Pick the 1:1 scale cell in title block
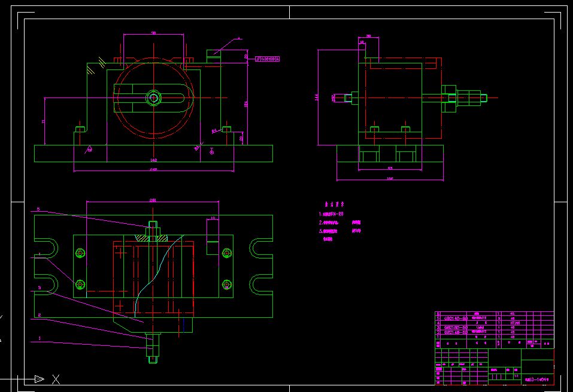This screenshot has height=392, width=573. (x=516, y=376)
